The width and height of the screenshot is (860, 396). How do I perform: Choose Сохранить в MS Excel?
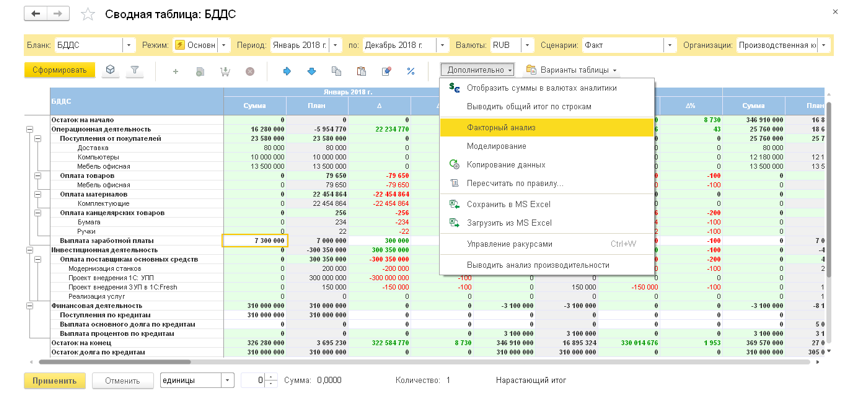[x=547, y=204]
